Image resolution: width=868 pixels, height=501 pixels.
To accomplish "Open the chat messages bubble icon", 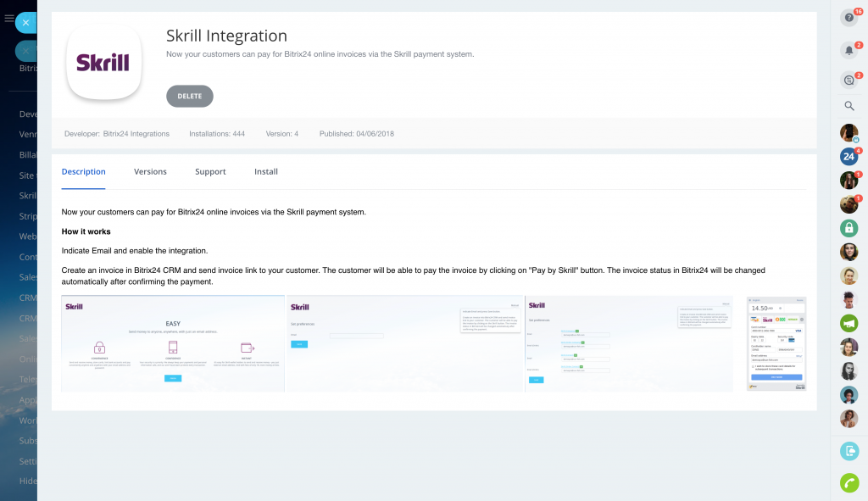I will point(849,81).
